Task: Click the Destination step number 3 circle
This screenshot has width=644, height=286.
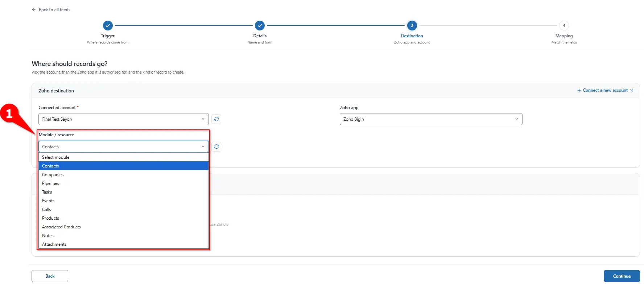Action: tap(412, 25)
